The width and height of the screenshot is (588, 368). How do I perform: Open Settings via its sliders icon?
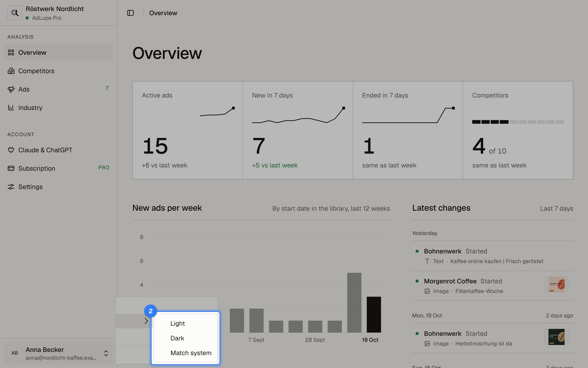point(11,187)
